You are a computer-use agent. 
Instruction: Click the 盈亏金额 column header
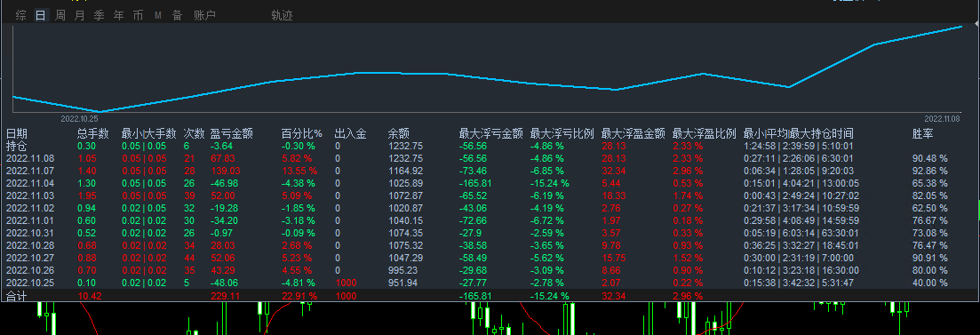click(232, 134)
